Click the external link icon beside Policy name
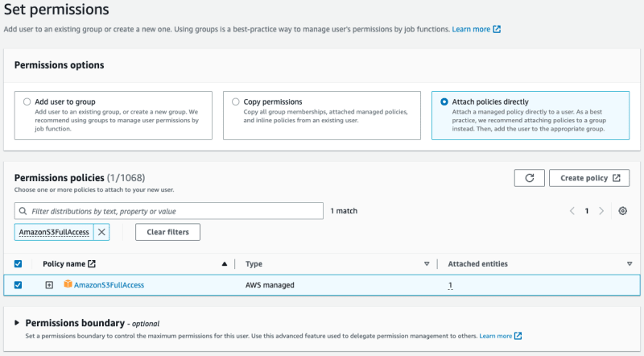This screenshot has width=644, height=356. (92, 264)
